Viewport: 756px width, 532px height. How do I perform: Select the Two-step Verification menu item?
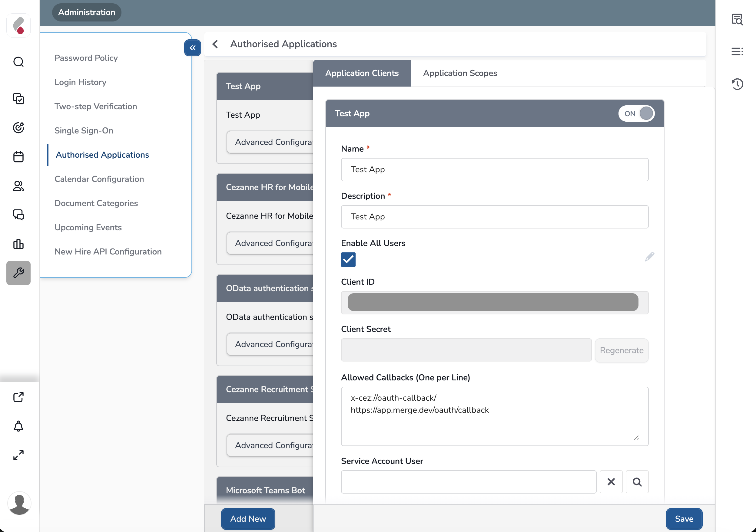pyautogui.click(x=95, y=106)
